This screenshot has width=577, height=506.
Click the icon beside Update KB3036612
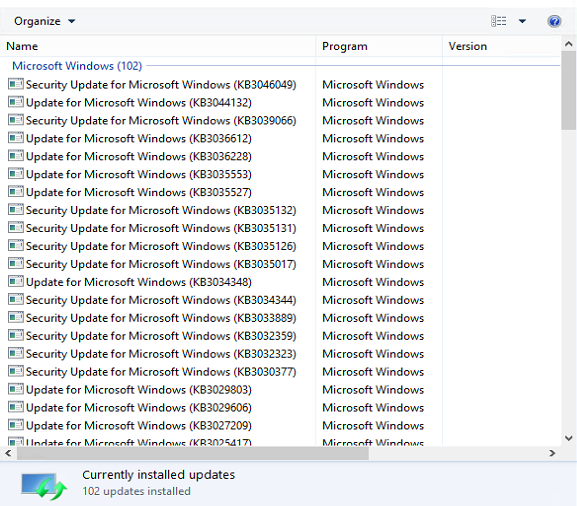[x=16, y=138]
